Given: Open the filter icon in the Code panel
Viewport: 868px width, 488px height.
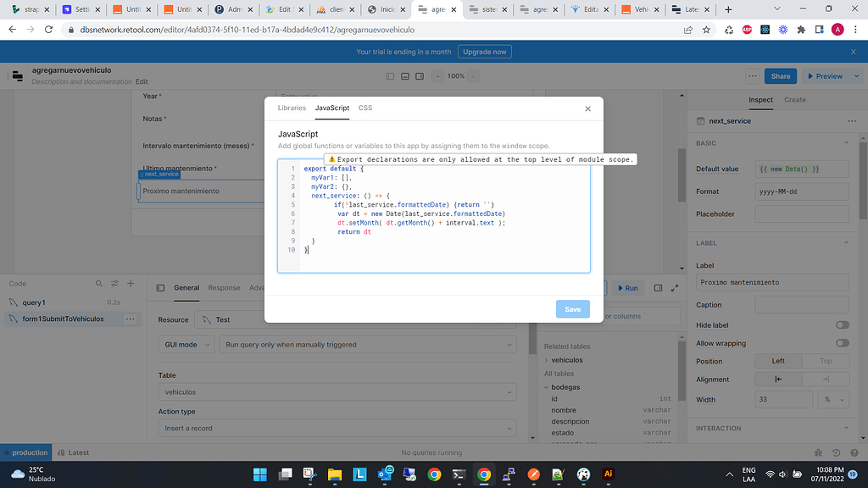Looking at the screenshot, I should [x=114, y=284].
